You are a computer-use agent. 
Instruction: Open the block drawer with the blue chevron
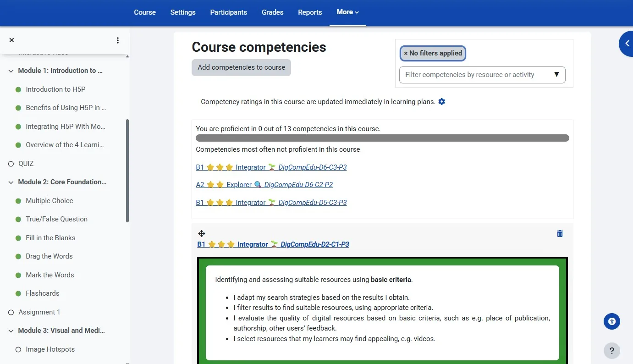click(x=627, y=44)
